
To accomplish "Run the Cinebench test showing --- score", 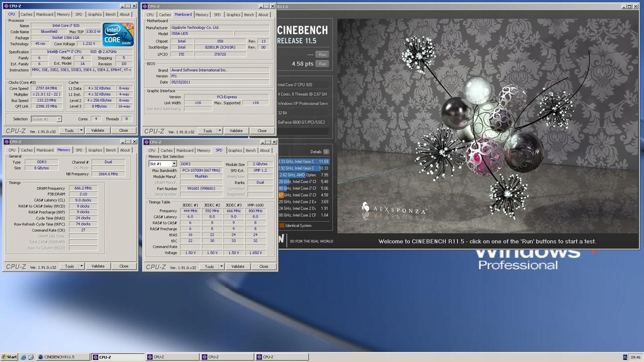I will pyautogui.click(x=323, y=55).
